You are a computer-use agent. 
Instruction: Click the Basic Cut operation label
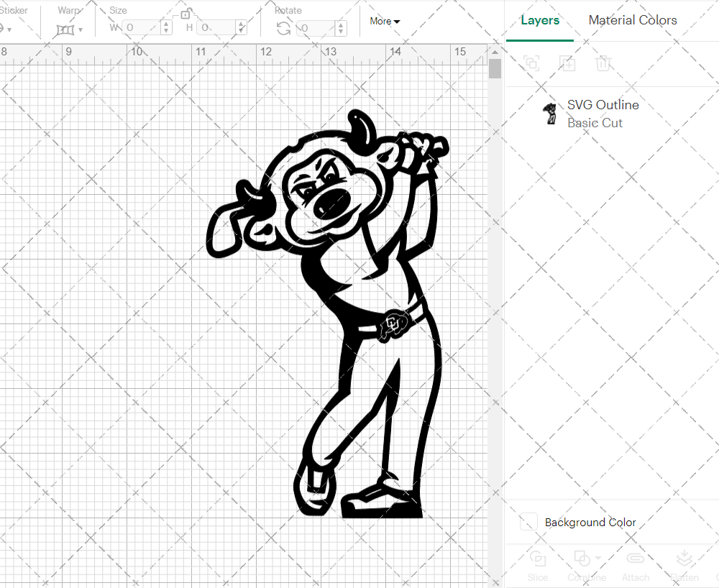pos(595,123)
